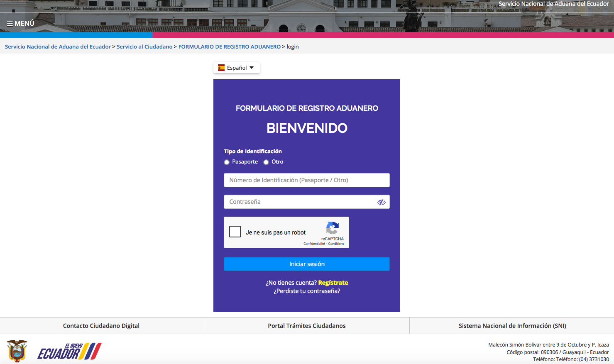
Task: Click the Spanish flag icon
Action: (221, 68)
